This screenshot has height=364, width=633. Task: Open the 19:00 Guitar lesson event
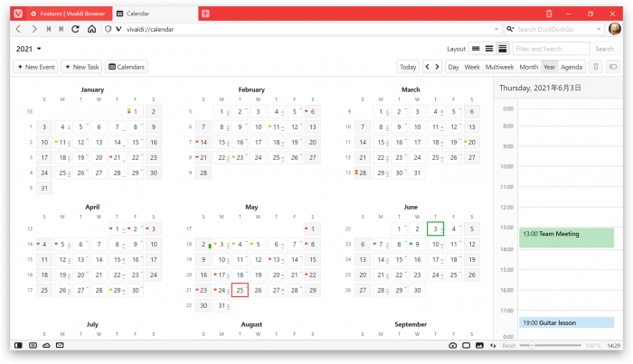(x=566, y=322)
